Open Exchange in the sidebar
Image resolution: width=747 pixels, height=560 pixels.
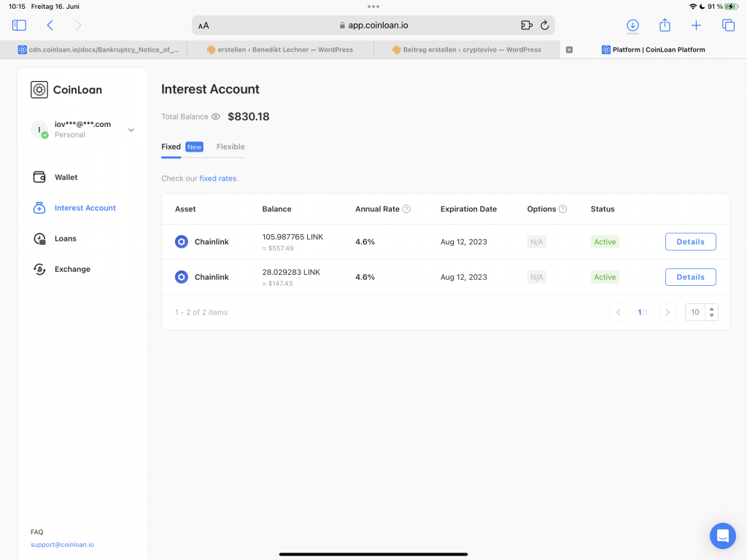tap(72, 269)
